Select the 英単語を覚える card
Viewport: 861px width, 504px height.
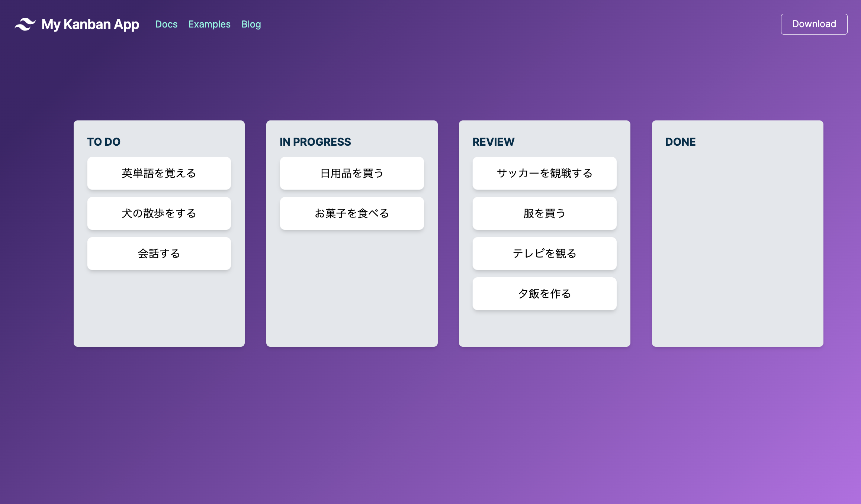[159, 173]
